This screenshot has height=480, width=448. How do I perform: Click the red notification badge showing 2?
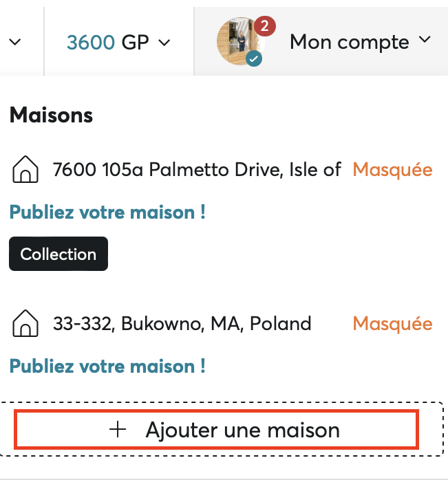[264, 27]
